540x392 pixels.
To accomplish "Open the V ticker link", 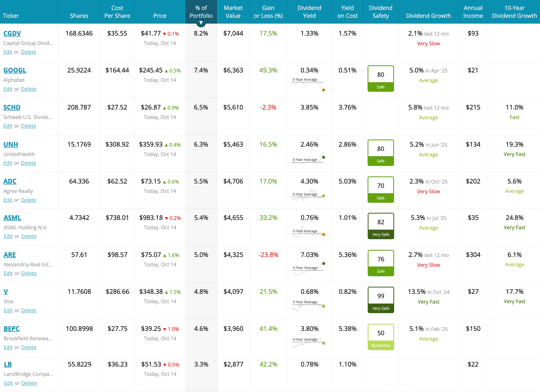I will coord(6,292).
